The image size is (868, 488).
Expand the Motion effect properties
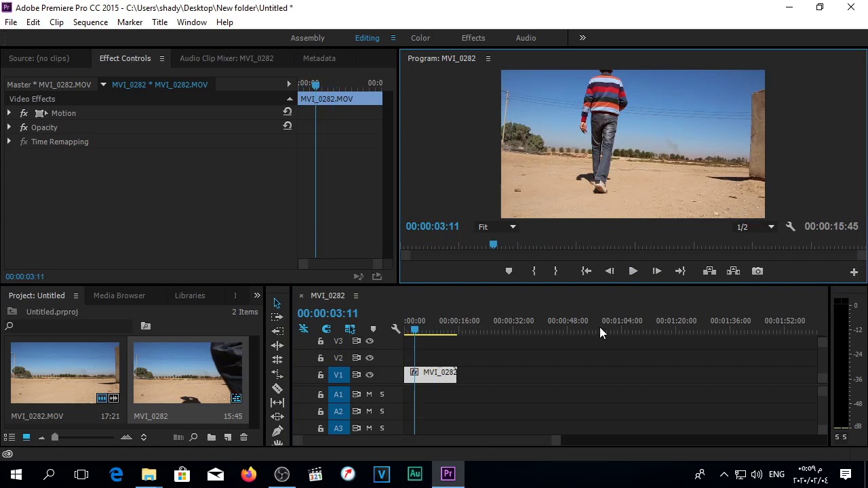point(9,113)
